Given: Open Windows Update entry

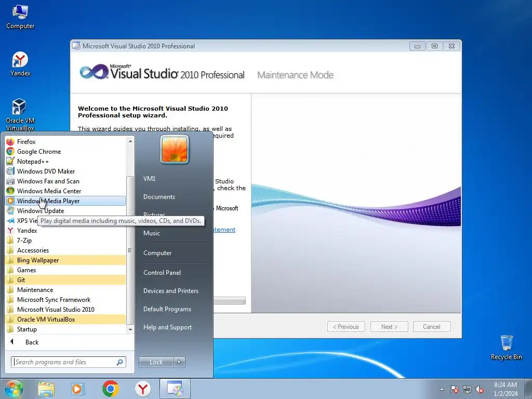Looking at the screenshot, I should click(65, 211).
